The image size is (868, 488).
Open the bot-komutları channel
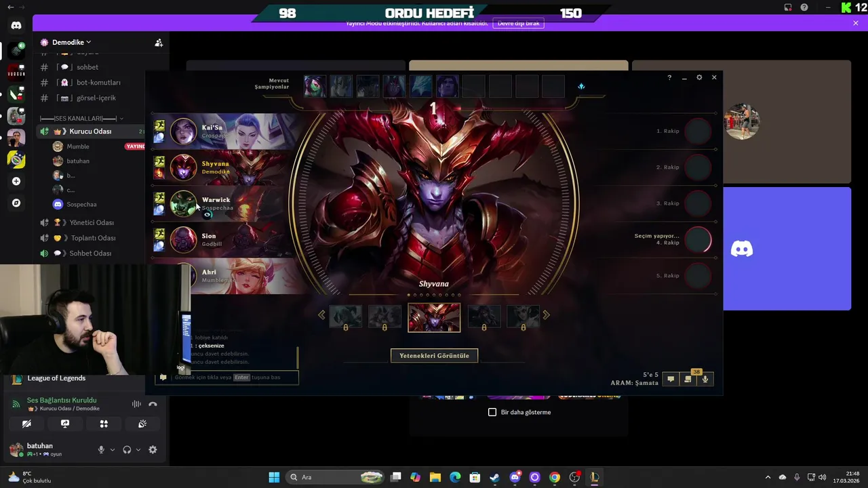98,83
